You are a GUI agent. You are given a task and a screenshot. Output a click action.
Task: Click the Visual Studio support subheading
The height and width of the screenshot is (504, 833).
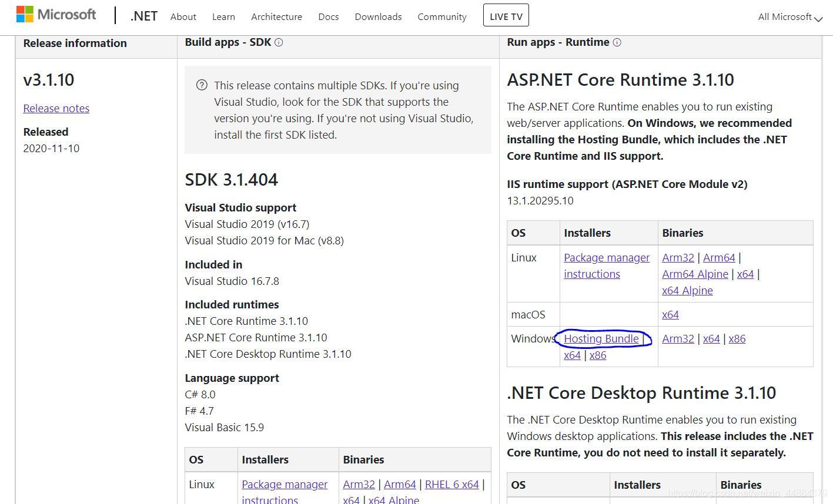240,207
